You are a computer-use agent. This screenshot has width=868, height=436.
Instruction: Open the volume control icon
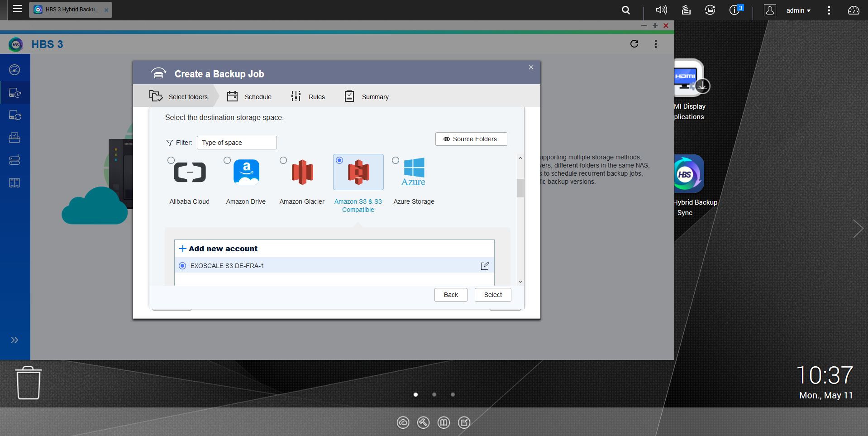pos(661,10)
